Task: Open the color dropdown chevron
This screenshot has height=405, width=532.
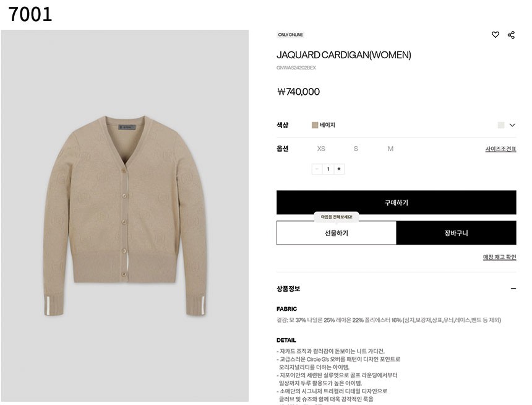Action: point(512,125)
